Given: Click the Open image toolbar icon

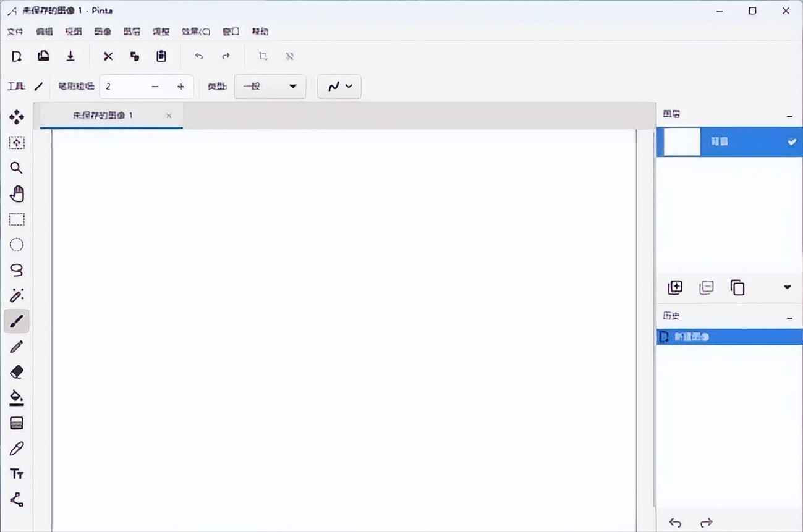Looking at the screenshot, I should [43, 56].
